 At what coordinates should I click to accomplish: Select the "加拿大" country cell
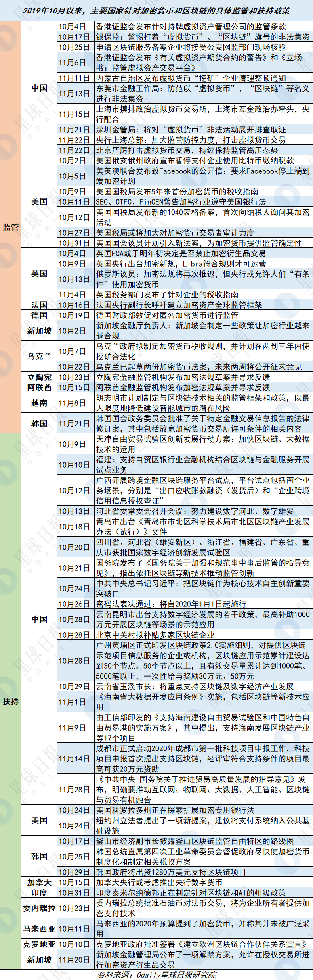pos(39,882)
